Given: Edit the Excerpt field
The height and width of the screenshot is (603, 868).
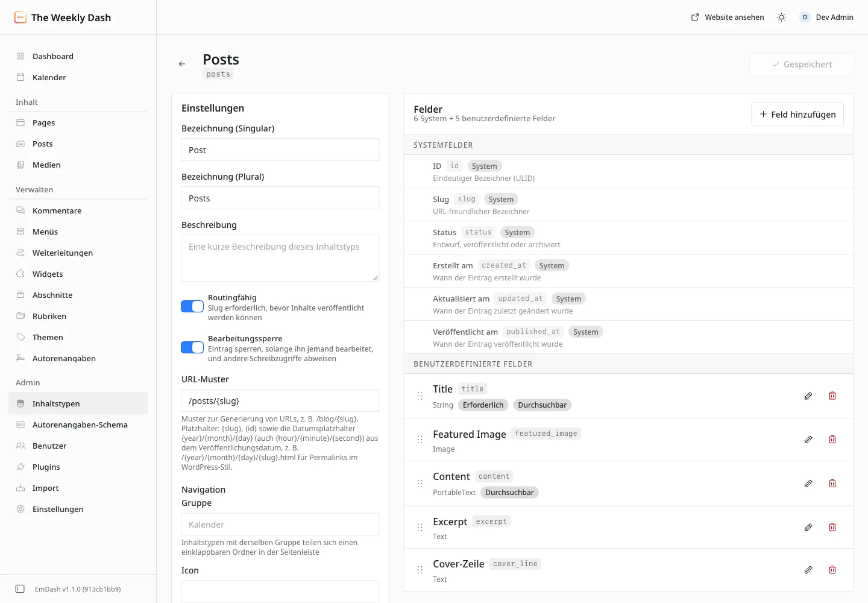Looking at the screenshot, I should tap(808, 528).
